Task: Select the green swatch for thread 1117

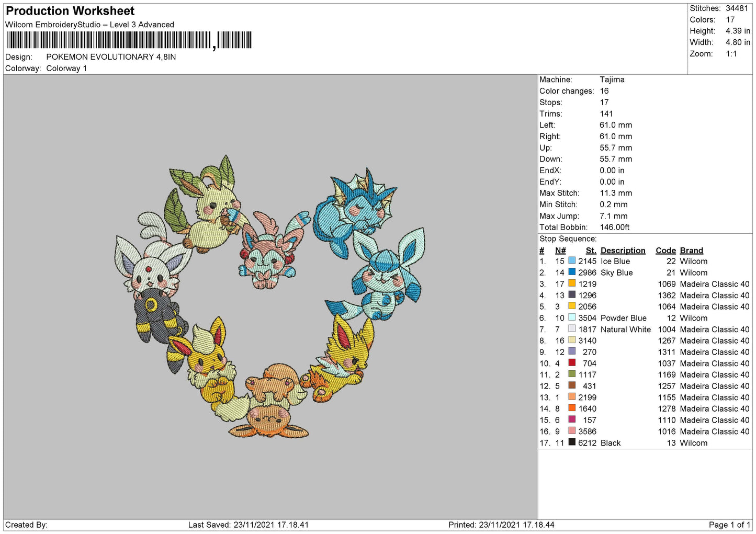Action: pyautogui.click(x=572, y=374)
